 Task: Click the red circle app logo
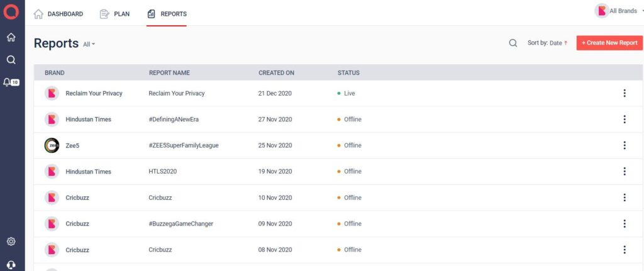coord(11,11)
